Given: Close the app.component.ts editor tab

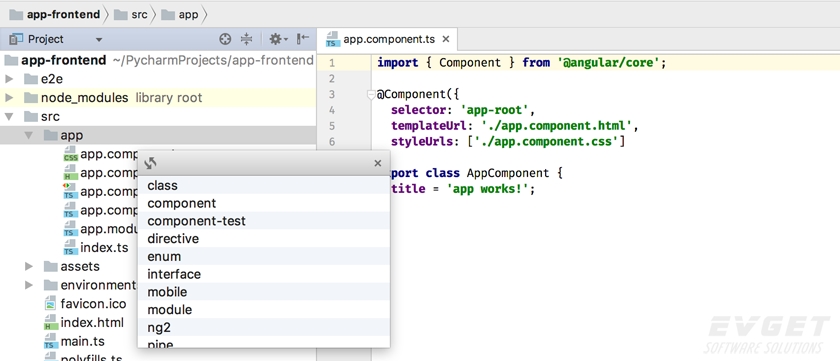Looking at the screenshot, I should 446,39.
